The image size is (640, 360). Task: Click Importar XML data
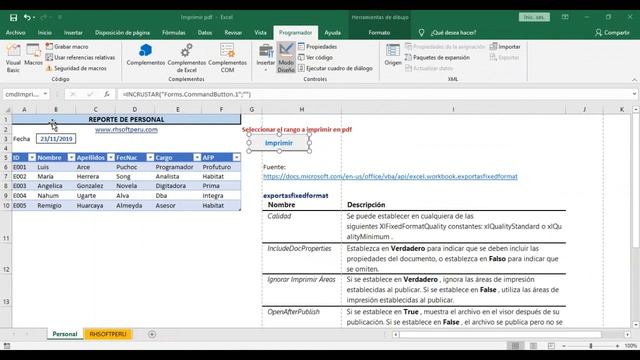505,47
